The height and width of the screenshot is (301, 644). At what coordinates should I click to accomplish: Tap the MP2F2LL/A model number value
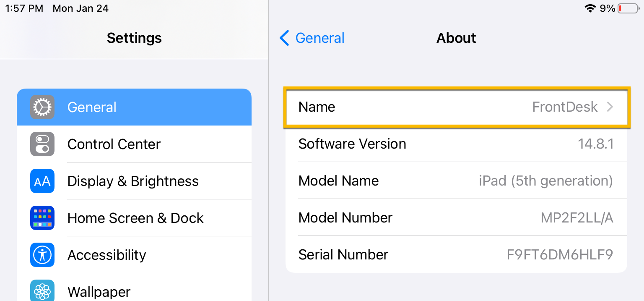[577, 218]
